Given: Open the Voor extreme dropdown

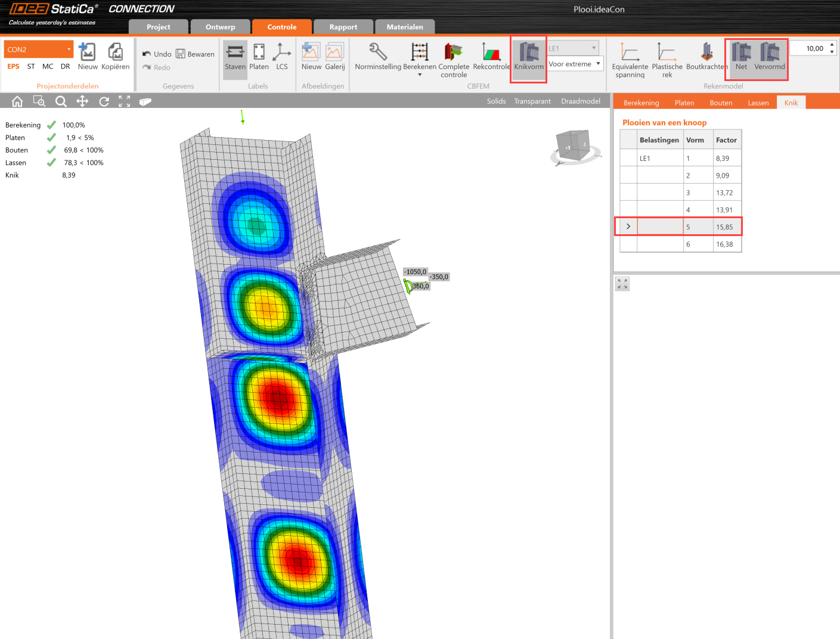Looking at the screenshot, I should coord(575,64).
